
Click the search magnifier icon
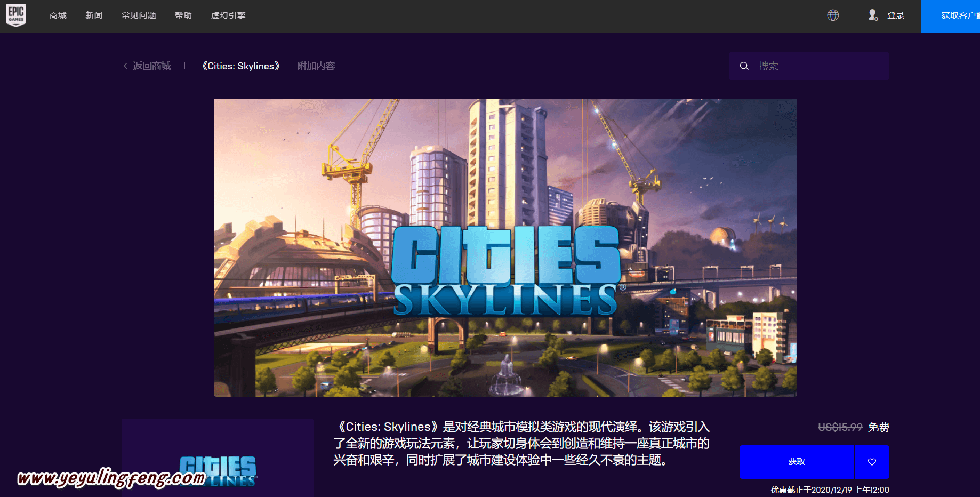[x=744, y=66]
